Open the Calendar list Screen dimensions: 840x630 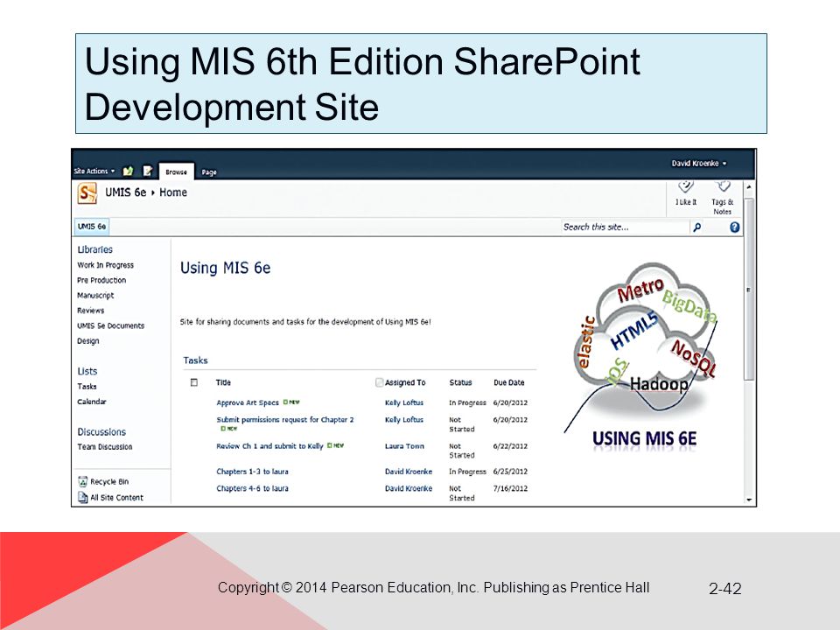[92, 402]
